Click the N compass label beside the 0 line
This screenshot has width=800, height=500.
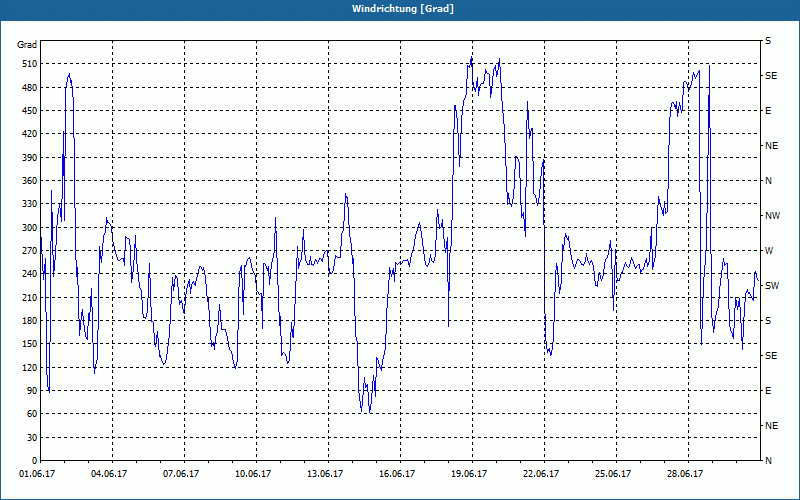pos(768,461)
